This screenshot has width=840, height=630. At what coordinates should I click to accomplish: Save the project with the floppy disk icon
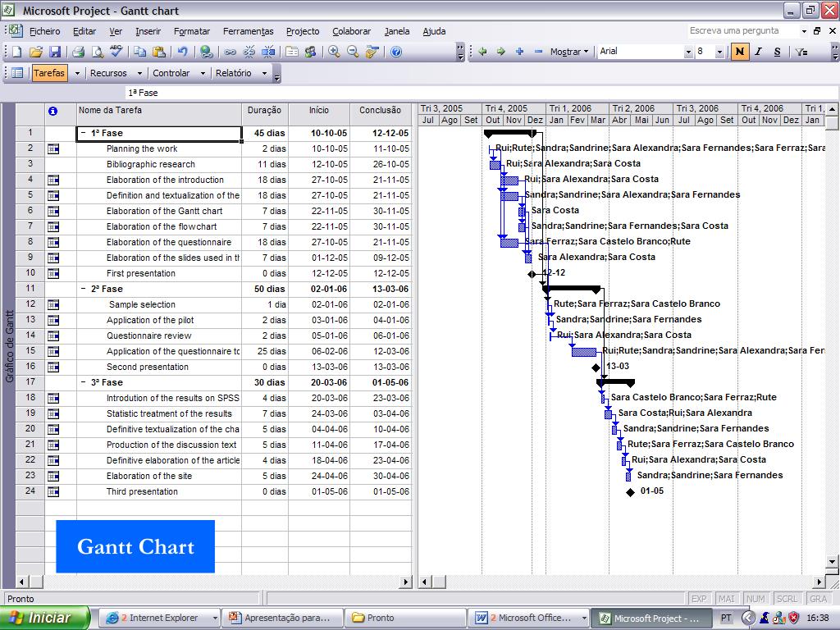tap(55, 52)
